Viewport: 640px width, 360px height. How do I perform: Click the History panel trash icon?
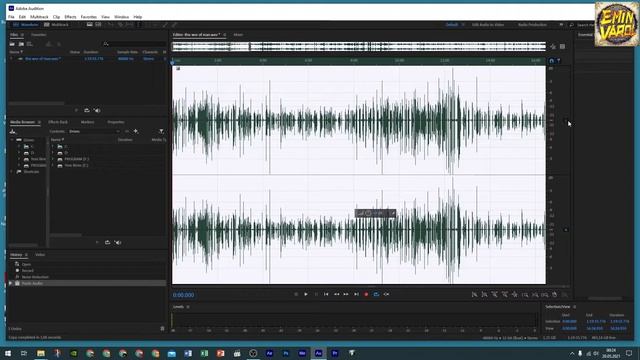pyautogui.click(x=162, y=329)
